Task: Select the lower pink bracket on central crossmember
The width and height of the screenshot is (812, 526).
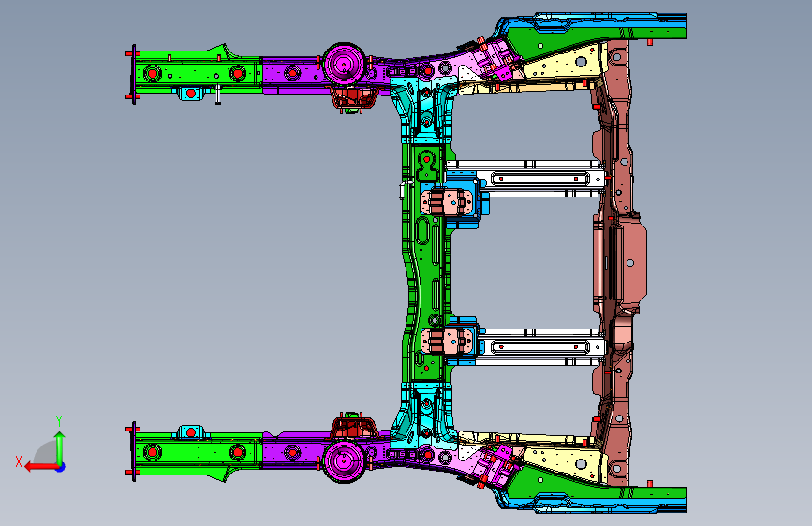Action: (x=447, y=342)
